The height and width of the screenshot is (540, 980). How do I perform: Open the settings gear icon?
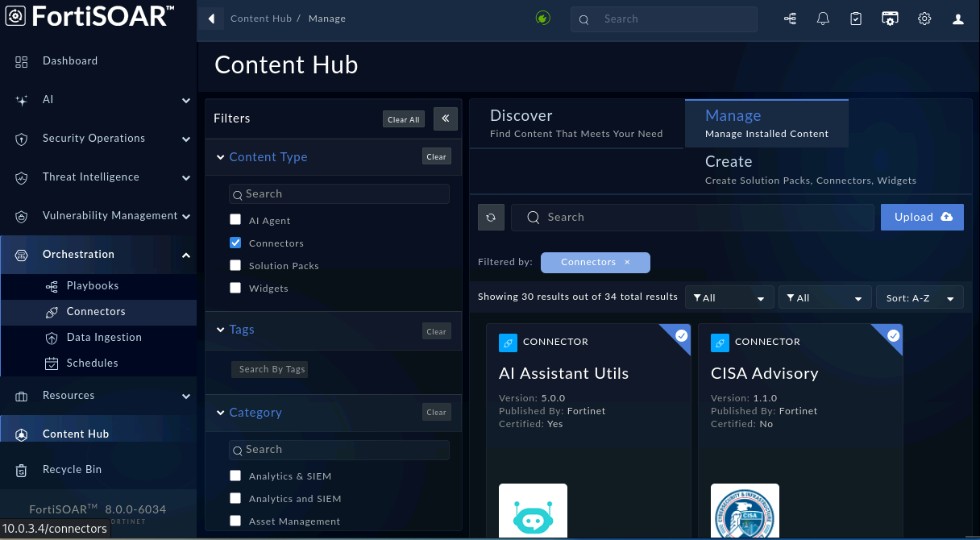(x=924, y=19)
